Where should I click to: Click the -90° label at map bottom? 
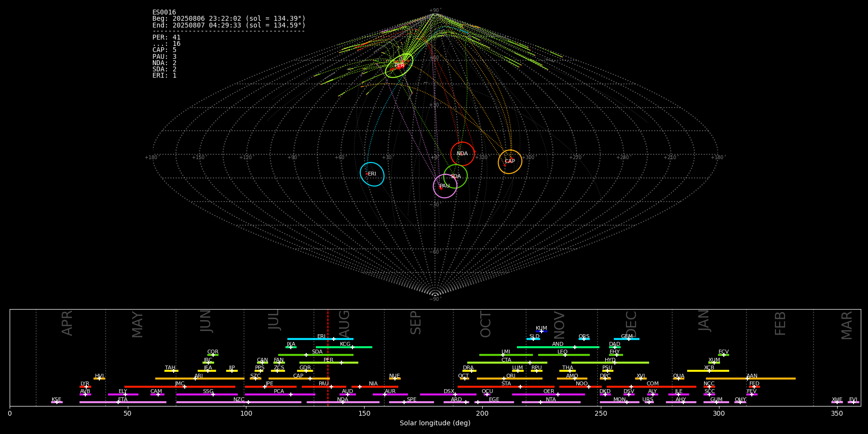(435, 299)
